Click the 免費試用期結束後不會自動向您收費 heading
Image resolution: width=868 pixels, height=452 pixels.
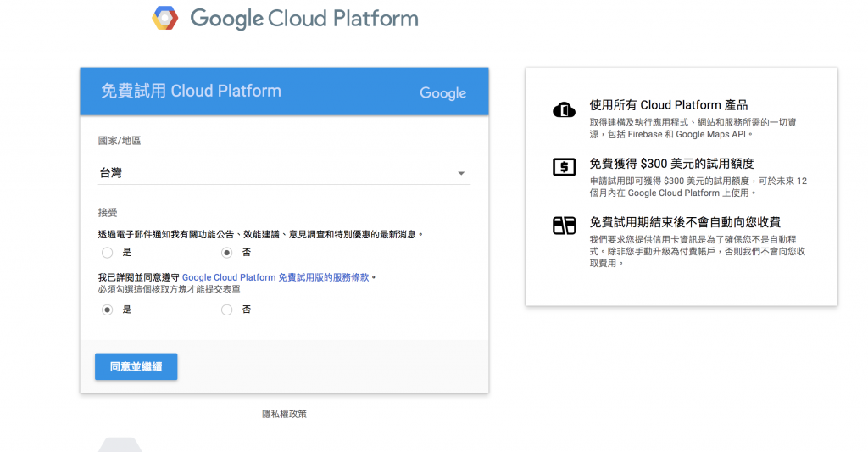click(x=685, y=223)
